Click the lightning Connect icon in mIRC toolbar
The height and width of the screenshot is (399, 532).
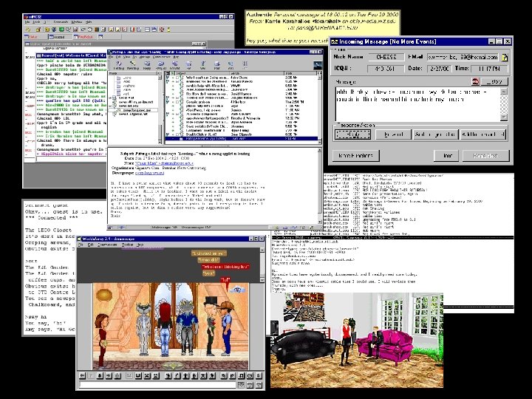pyautogui.click(x=29, y=30)
